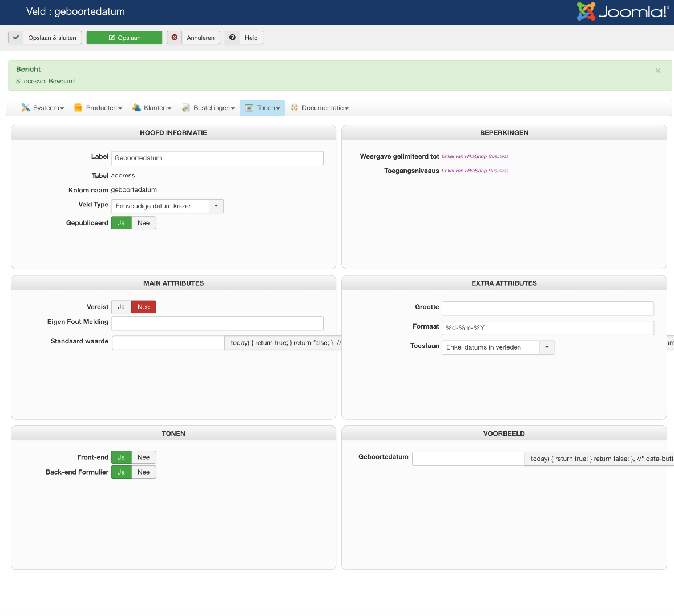Click the Bestellingen orders icon
Viewport: 674px width, 616px height.
click(185, 108)
